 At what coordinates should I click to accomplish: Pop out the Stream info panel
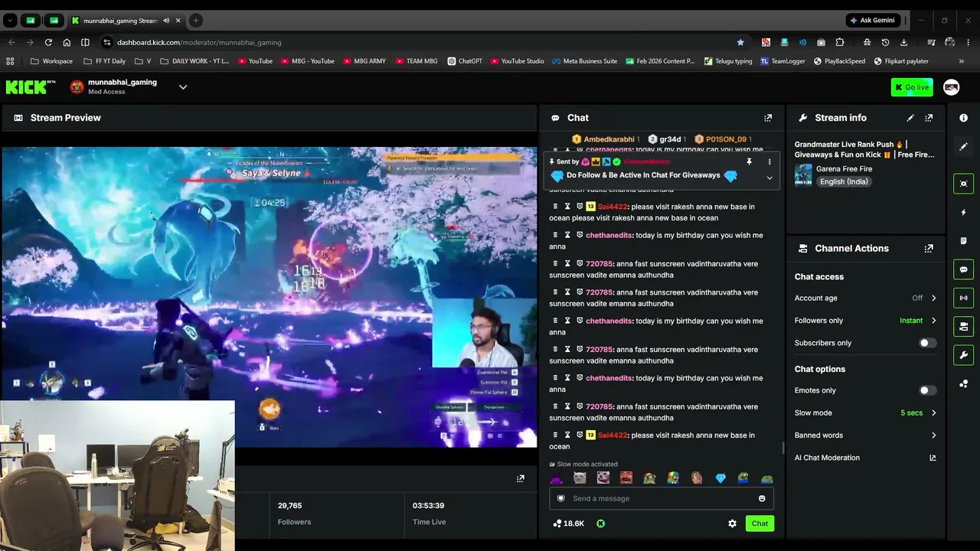929,118
